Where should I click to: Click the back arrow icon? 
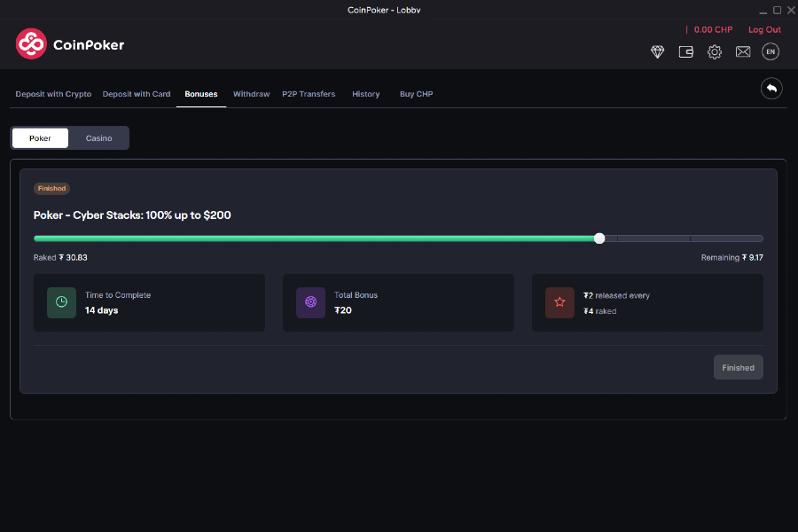click(x=771, y=89)
